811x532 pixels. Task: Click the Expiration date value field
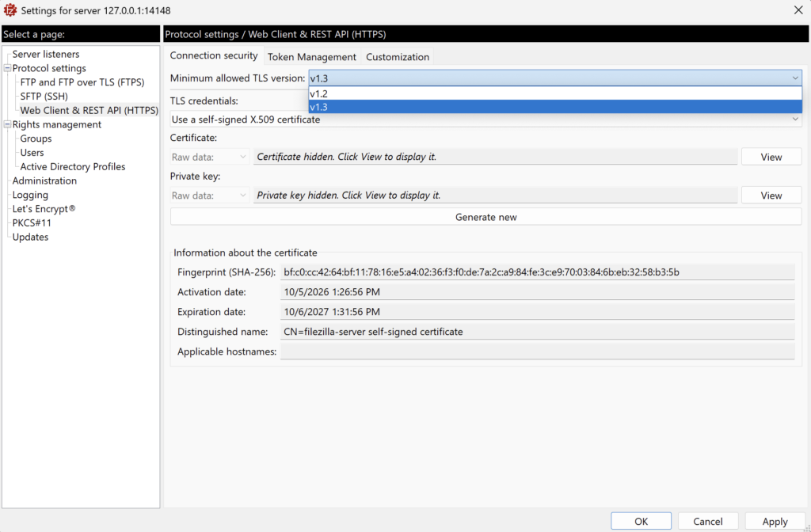(x=537, y=312)
